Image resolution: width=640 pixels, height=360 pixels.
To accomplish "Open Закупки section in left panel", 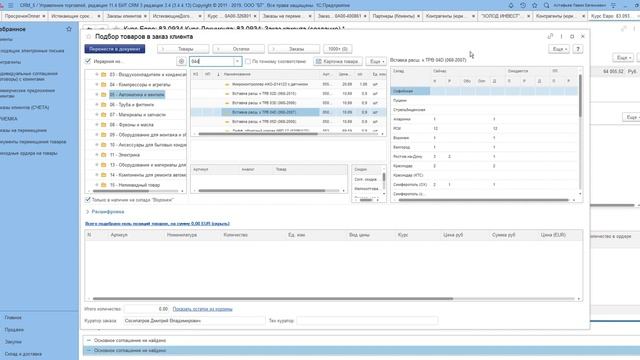I will (x=13, y=342).
